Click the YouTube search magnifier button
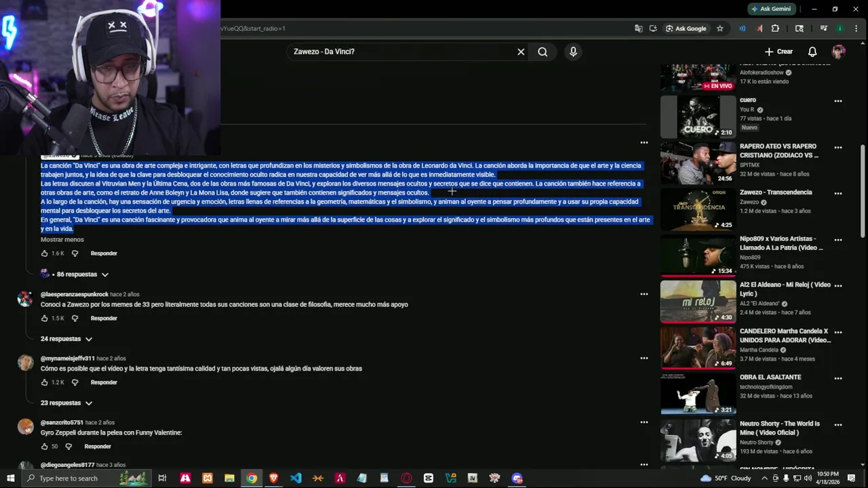868x488 pixels. tap(542, 52)
